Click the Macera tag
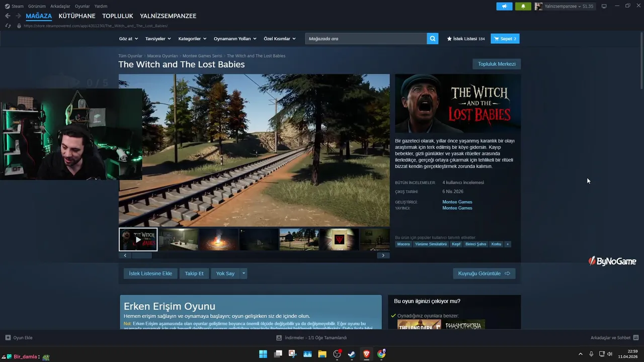Screen dimensions: 644x362 pyautogui.click(x=404, y=244)
